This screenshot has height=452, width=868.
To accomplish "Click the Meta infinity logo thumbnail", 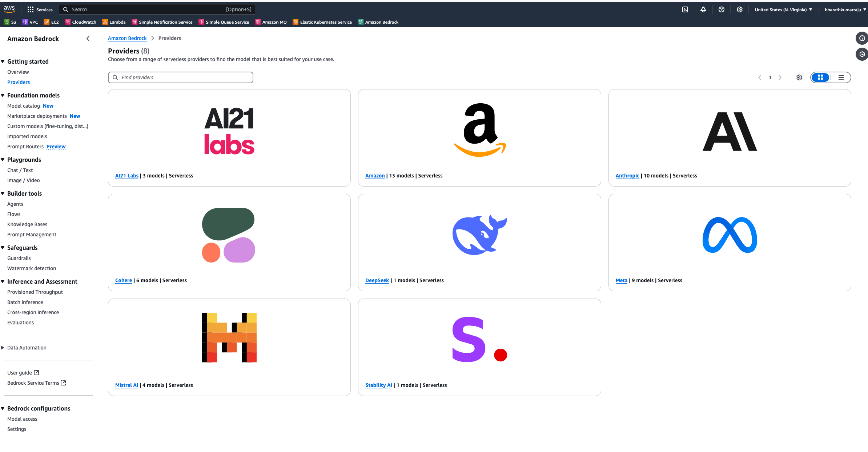I will pos(730,235).
